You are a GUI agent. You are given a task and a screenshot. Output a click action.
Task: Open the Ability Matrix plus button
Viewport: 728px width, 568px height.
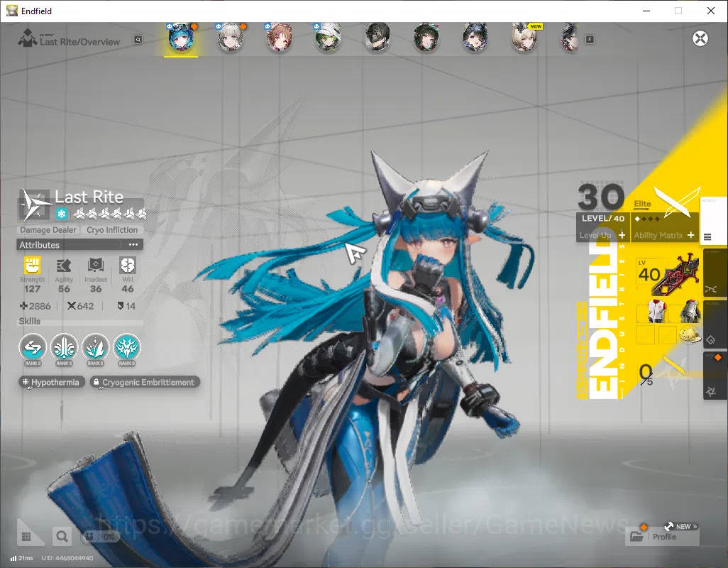(x=691, y=236)
